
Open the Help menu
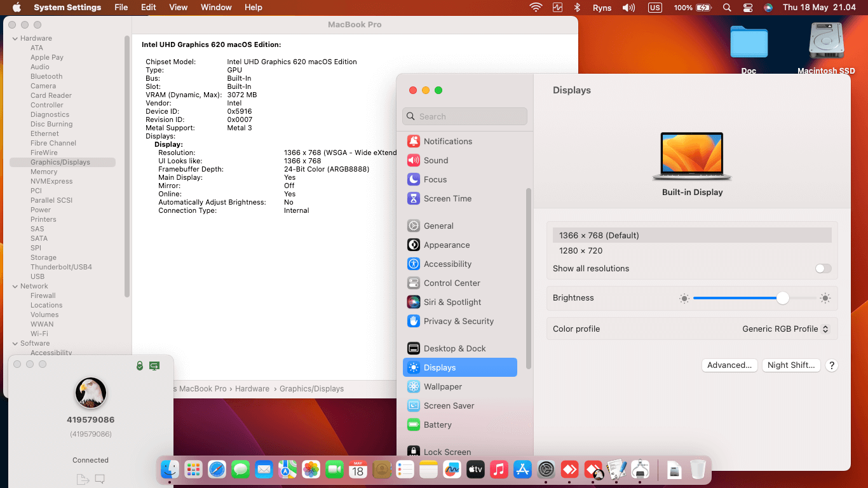254,8
